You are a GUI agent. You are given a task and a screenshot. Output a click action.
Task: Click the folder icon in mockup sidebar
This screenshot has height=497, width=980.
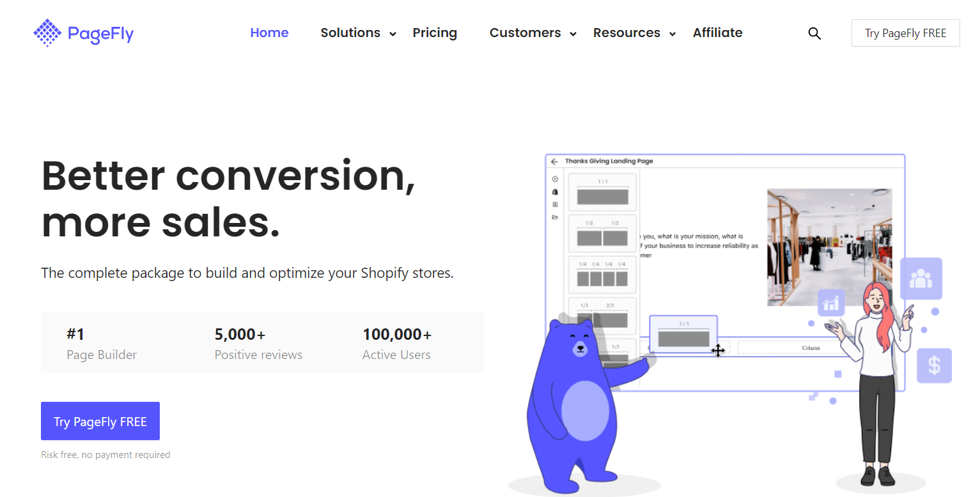click(x=555, y=217)
